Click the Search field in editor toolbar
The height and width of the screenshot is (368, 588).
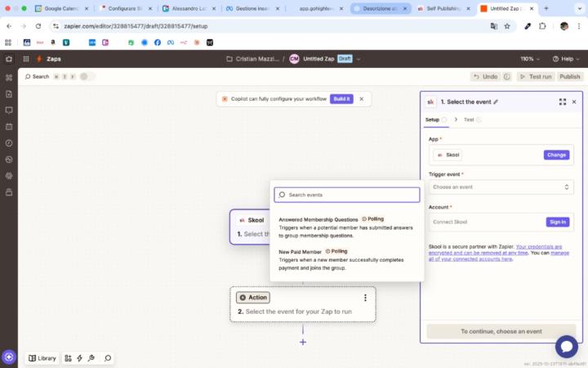37,77
